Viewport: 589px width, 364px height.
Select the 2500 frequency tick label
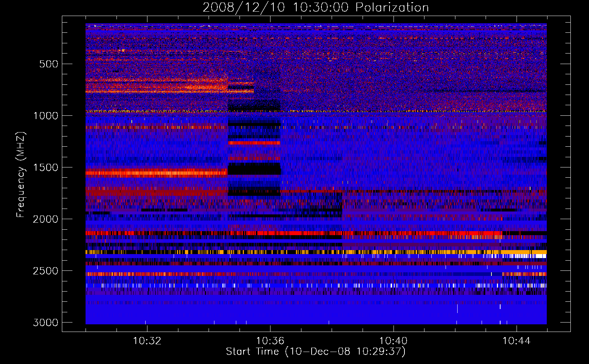[x=46, y=271]
